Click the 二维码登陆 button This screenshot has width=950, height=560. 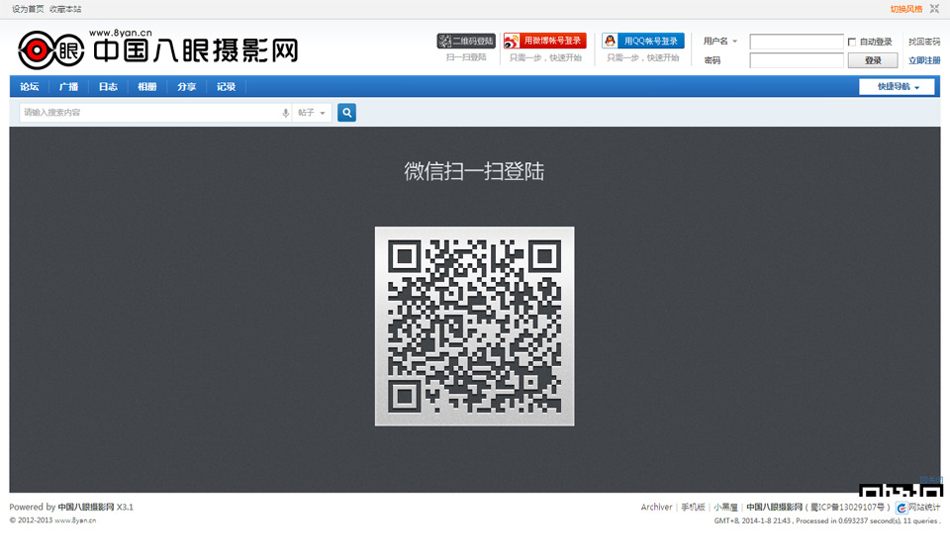pyautogui.click(x=466, y=42)
